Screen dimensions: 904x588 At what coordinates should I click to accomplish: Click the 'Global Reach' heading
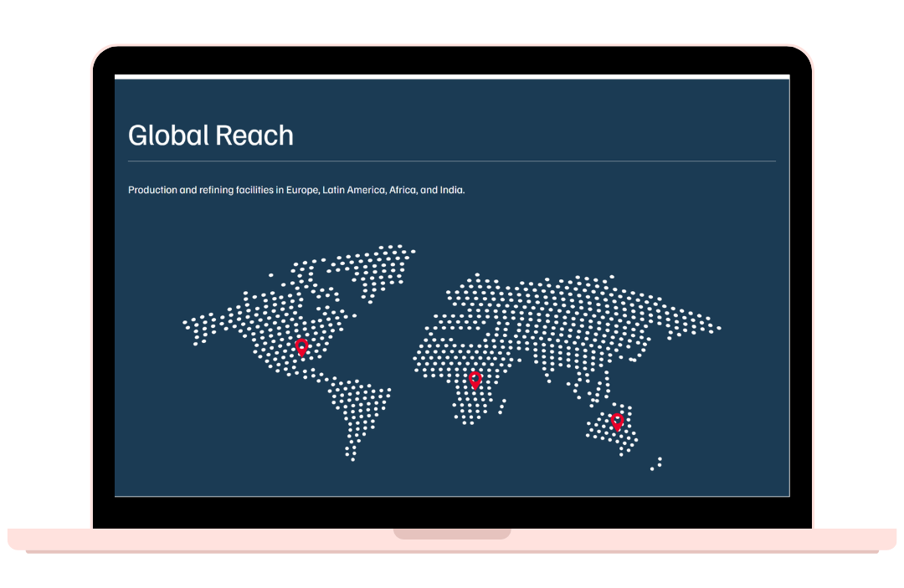point(211,135)
